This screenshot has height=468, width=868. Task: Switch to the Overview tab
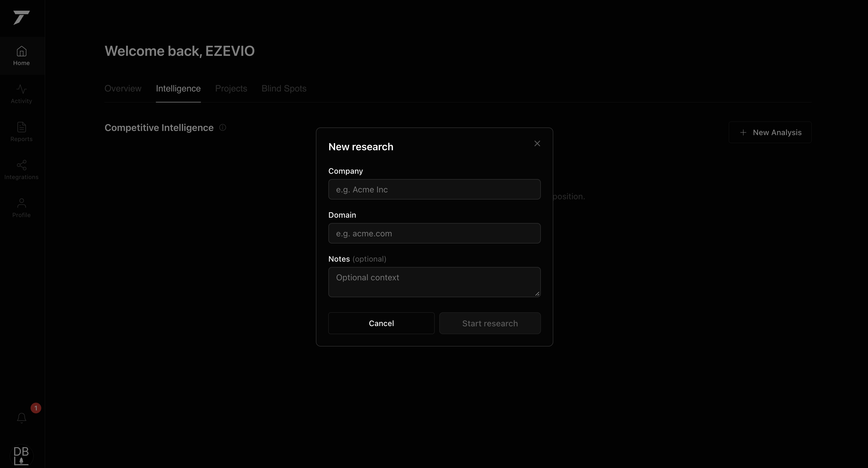pos(123,88)
